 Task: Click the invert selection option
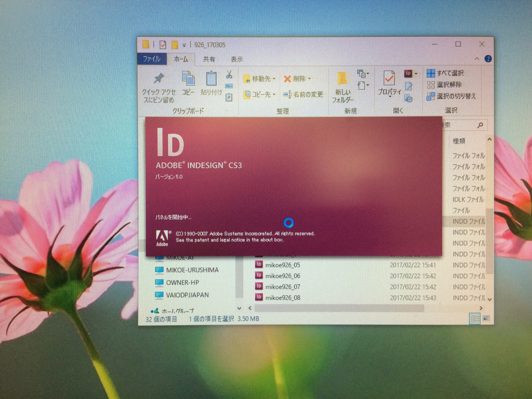(x=452, y=96)
